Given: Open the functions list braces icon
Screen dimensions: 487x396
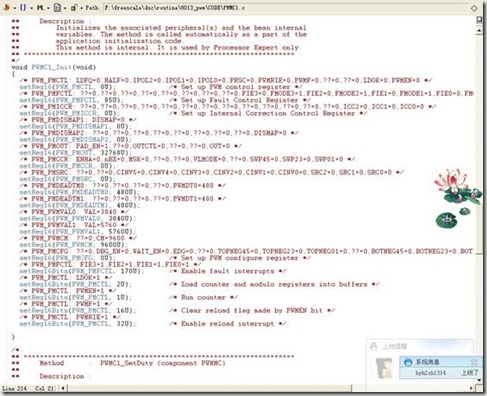Looking at the screenshot, I should point(23,7).
